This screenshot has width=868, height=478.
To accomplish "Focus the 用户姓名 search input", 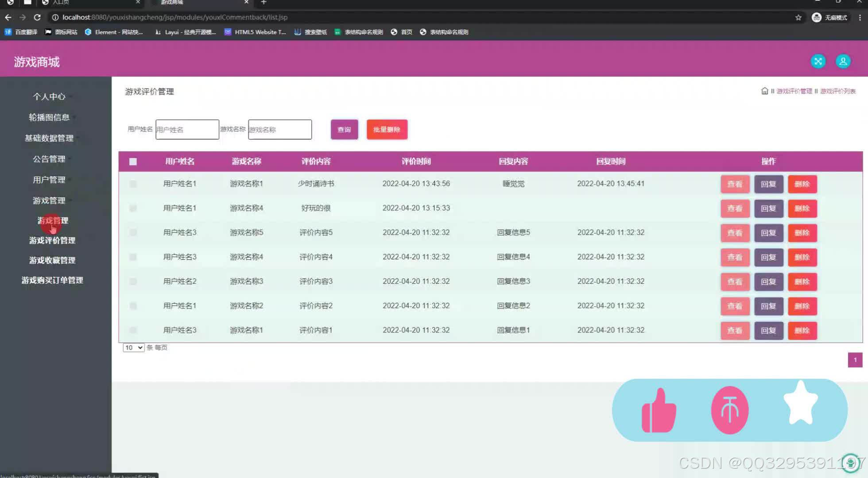I will (x=187, y=130).
